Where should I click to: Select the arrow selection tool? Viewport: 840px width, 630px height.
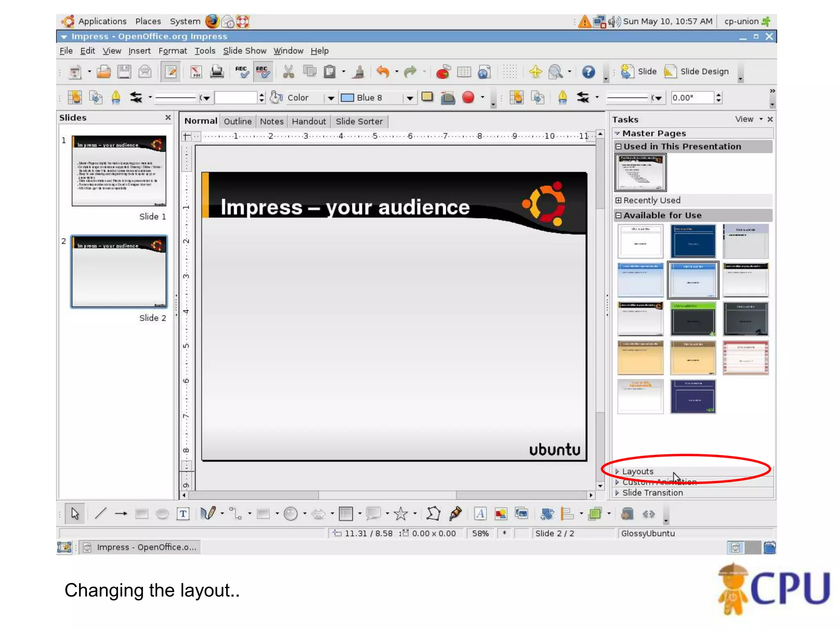[75, 514]
